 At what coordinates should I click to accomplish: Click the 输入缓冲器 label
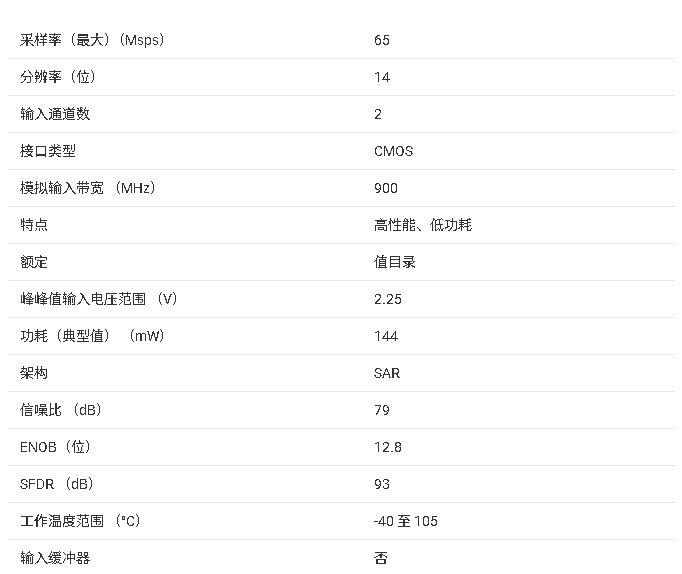[x=55, y=557]
